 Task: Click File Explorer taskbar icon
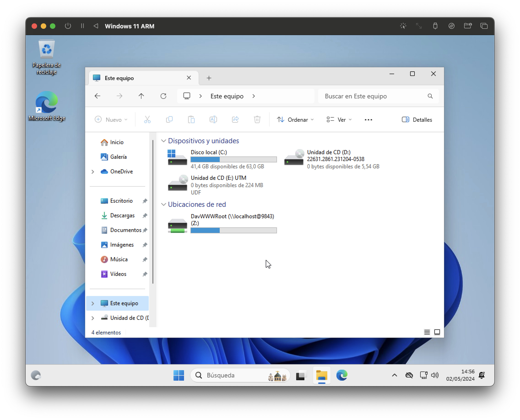[322, 375]
